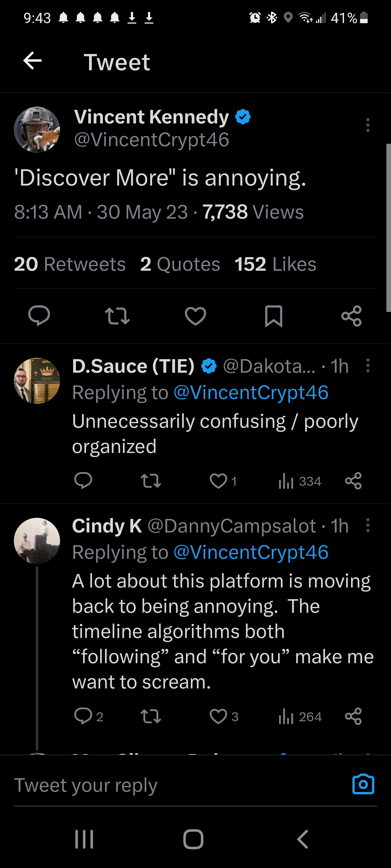Retweet the 'Discover More' tweet
Screen dimensions: 391x868
pos(117,316)
